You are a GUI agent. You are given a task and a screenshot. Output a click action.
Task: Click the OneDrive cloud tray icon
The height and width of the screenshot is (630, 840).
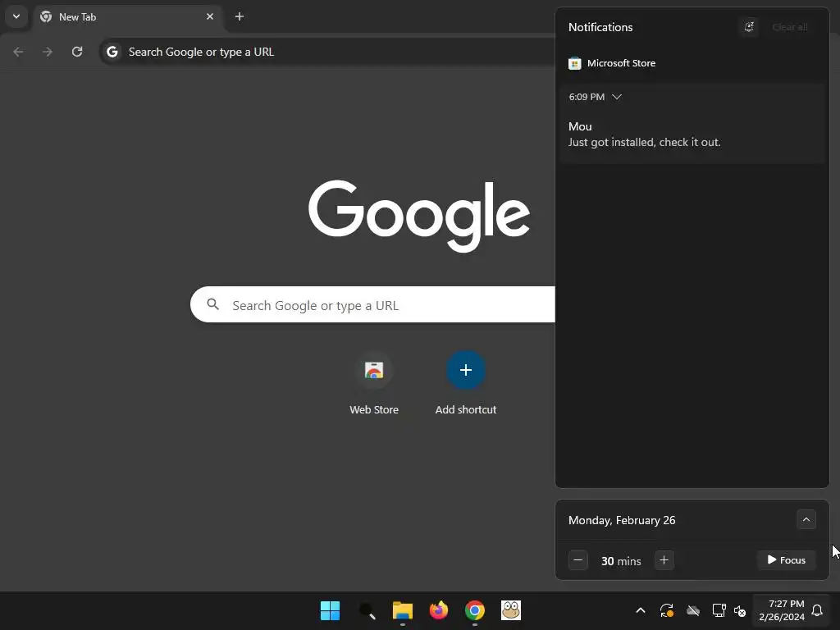tap(692, 610)
